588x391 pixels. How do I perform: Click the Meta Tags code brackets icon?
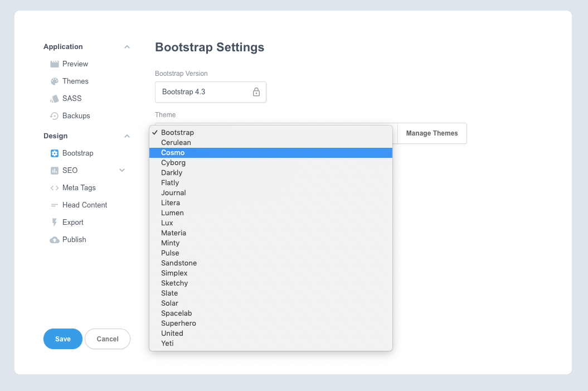click(55, 188)
